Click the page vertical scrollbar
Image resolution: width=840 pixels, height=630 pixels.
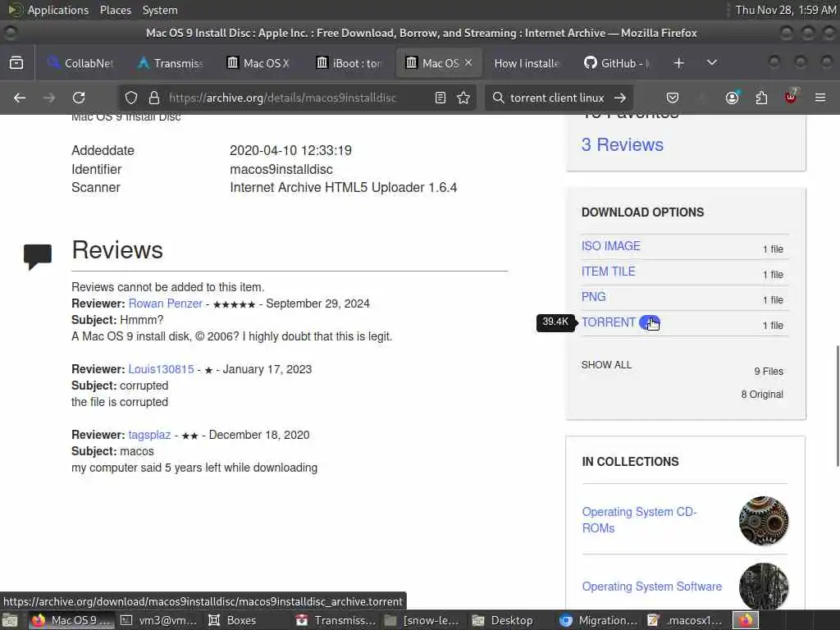pyautogui.click(x=837, y=406)
